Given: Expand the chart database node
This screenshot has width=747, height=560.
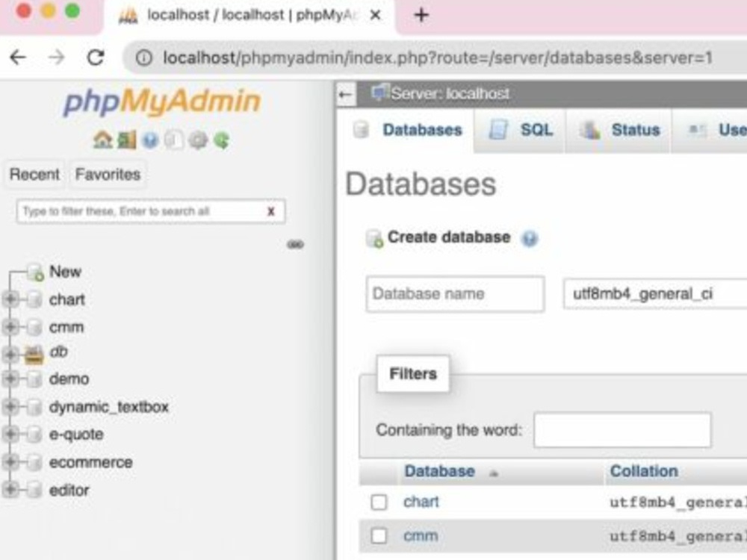Looking at the screenshot, I should 10,299.
